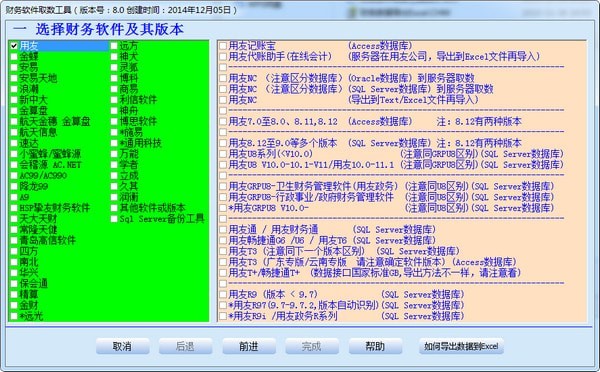600x372 pixels.
Task: Check the 学者 checkbox
Action: (114, 165)
